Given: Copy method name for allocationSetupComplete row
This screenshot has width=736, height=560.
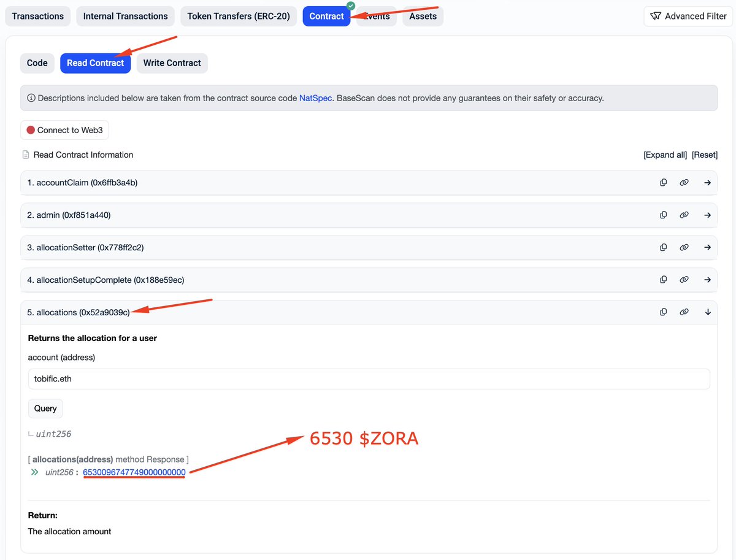Looking at the screenshot, I should coord(663,280).
